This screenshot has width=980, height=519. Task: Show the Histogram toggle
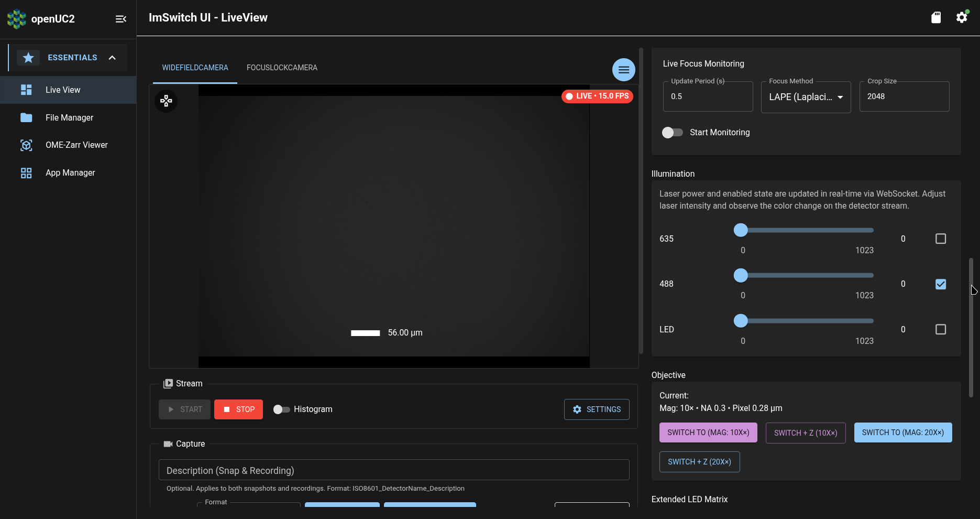tap(281, 409)
